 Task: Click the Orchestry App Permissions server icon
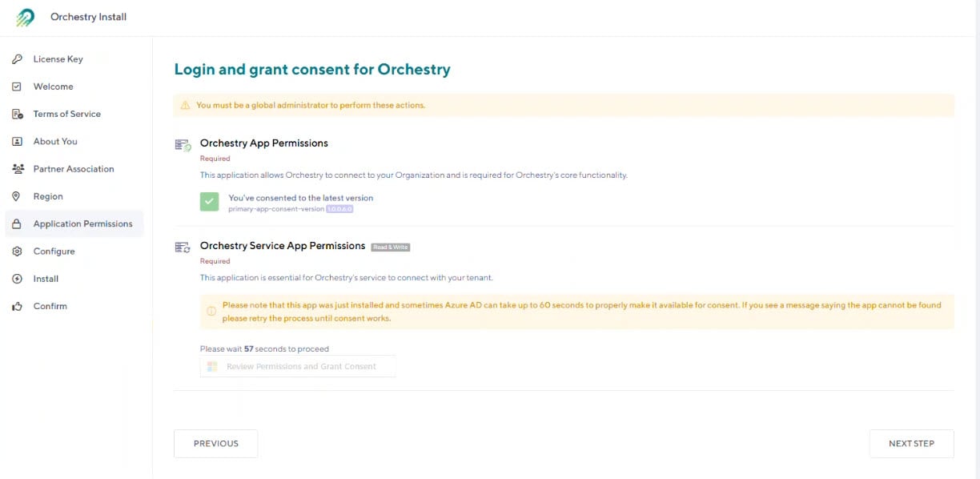pos(183,145)
